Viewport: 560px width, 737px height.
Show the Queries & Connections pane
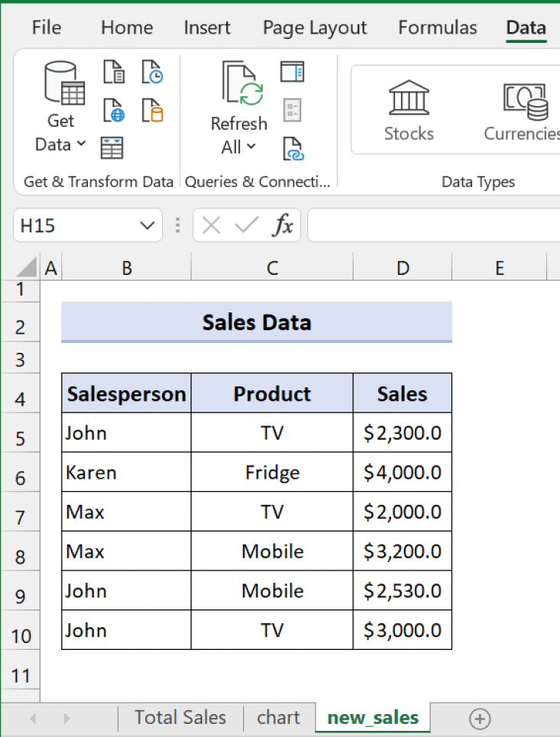pos(292,73)
